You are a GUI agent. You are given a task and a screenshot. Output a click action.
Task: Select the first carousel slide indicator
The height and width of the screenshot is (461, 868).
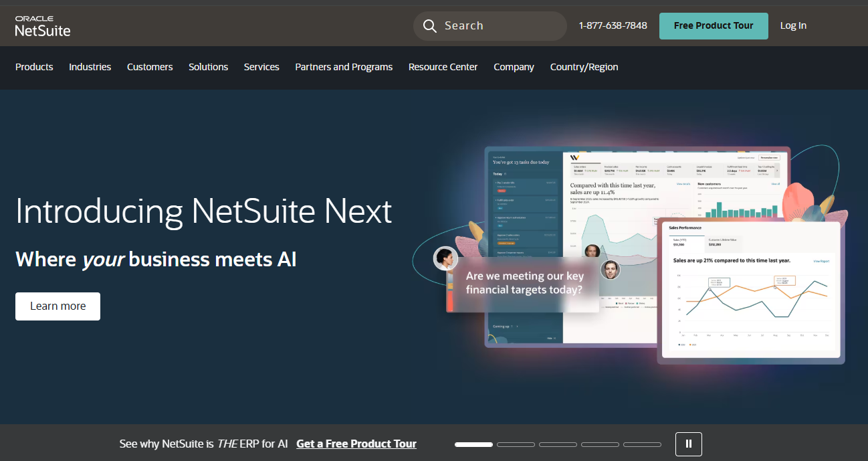[x=473, y=444]
